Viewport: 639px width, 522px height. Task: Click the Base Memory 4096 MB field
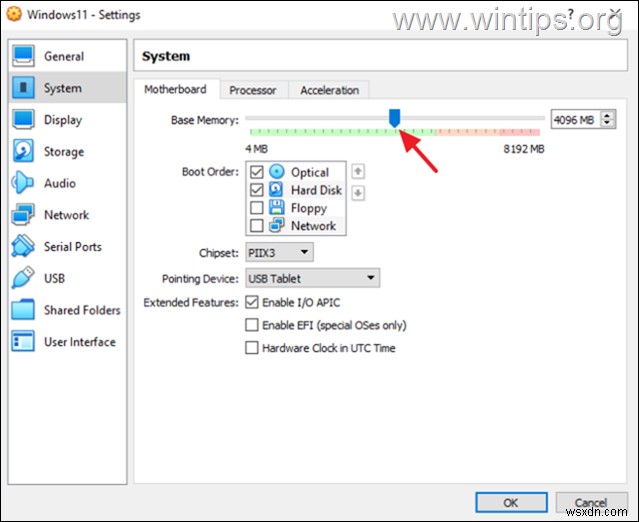pos(575,120)
